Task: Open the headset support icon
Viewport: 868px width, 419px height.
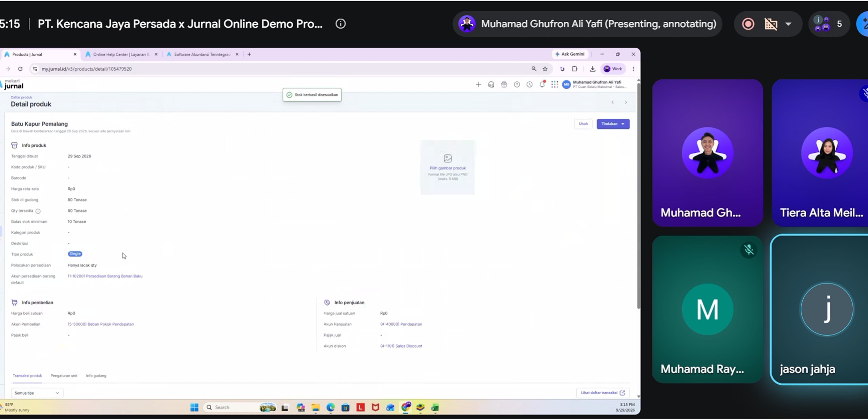Action: pos(491,85)
